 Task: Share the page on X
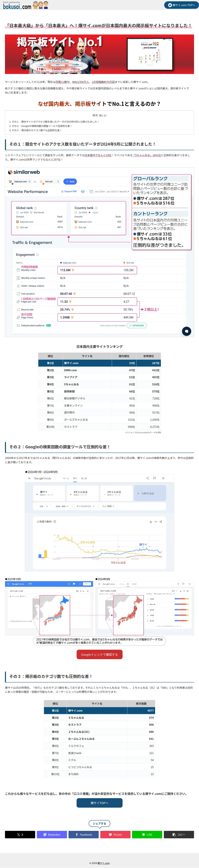point(20,835)
